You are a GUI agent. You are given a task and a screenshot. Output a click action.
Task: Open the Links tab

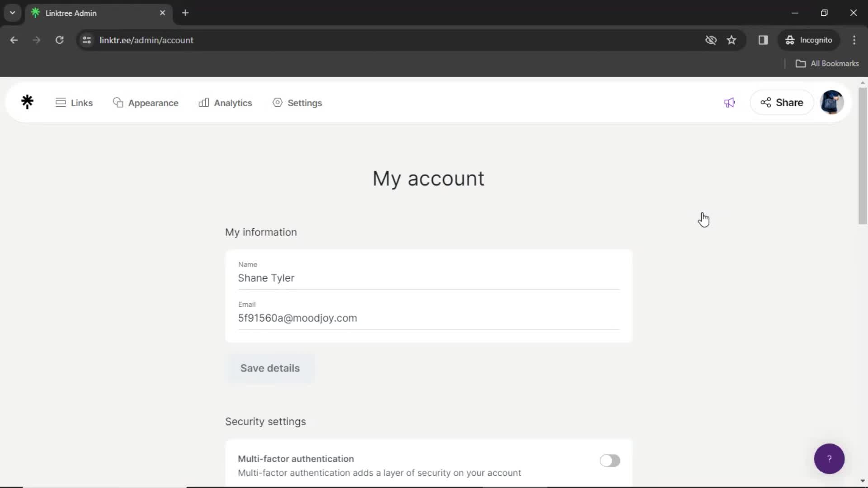pyautogui.click(x=74, y=103)
